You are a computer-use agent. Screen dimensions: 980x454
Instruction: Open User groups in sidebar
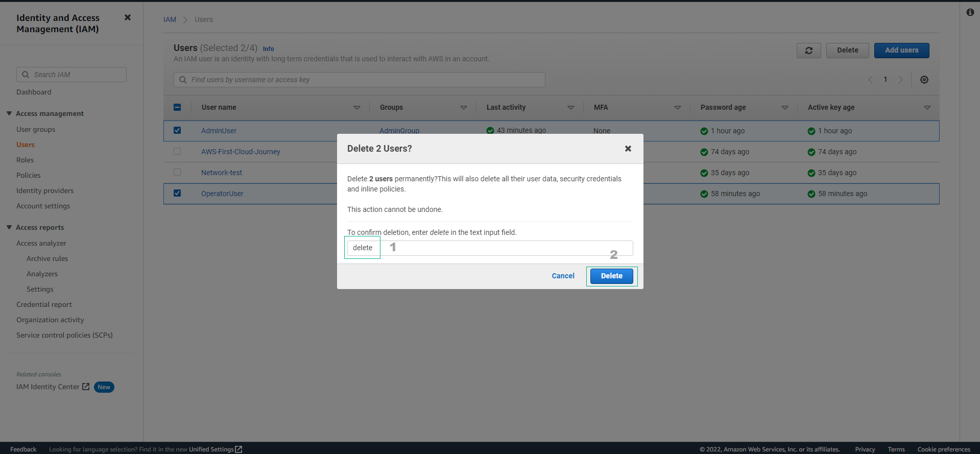coord(36,129)
